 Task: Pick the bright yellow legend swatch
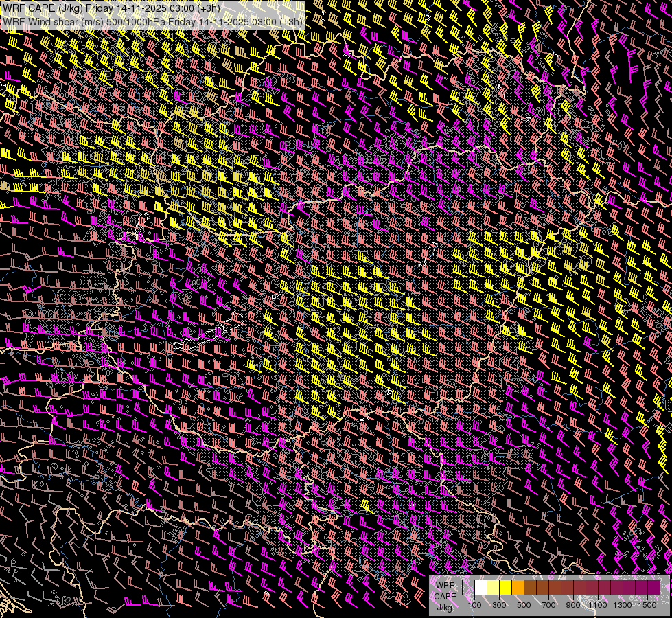pos(505,587)
